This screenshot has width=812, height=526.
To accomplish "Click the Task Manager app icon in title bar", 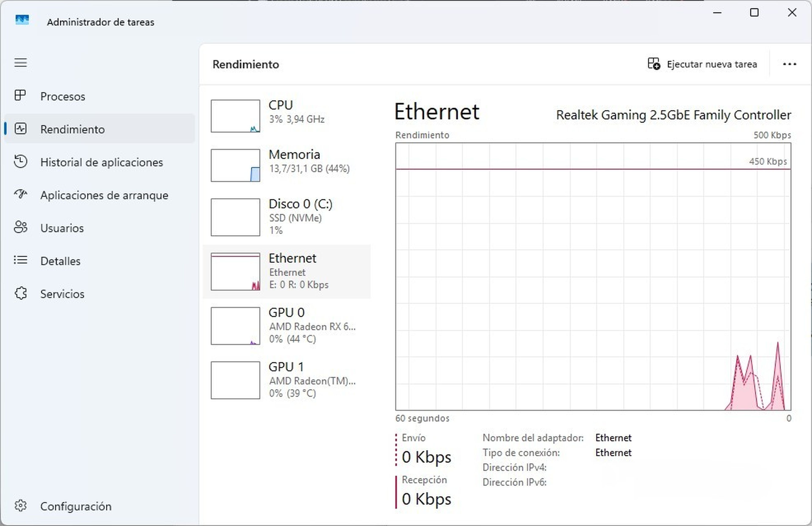I will tap(22, 20).
